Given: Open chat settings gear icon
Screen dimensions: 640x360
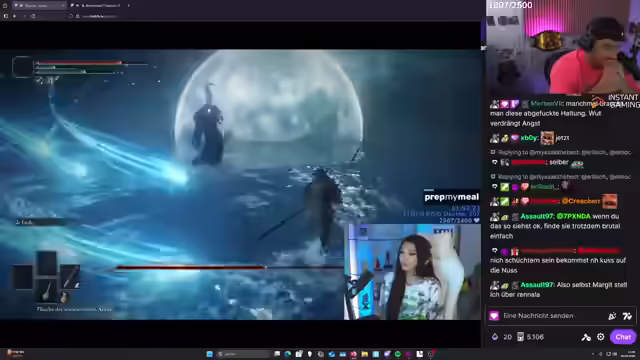Looking at the screenshot, I should tap(600, 337).
